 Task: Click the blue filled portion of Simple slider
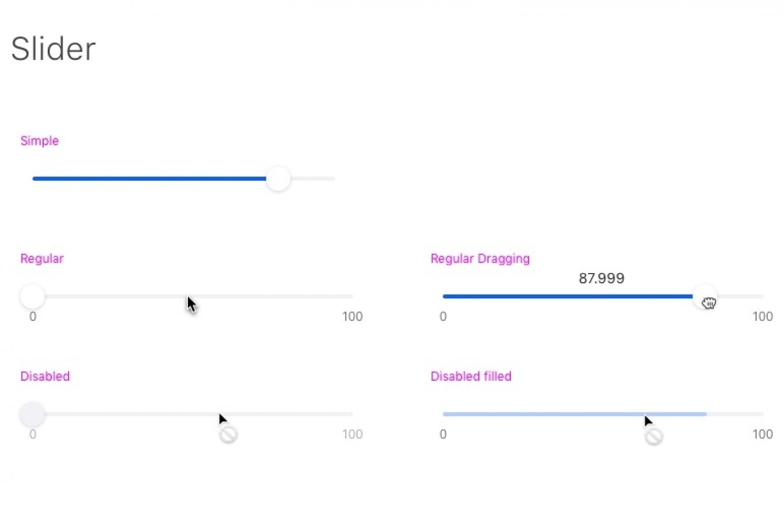click(x=149, y=179)
